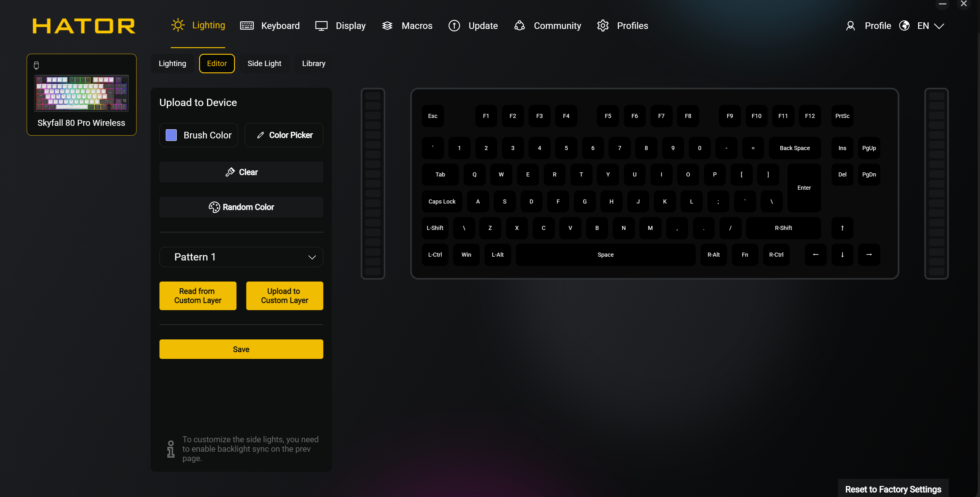
Task: Select the Skyfall 80 Pro Wireless thumbnail
Action: pyautogui.click(x=81, y=94)
